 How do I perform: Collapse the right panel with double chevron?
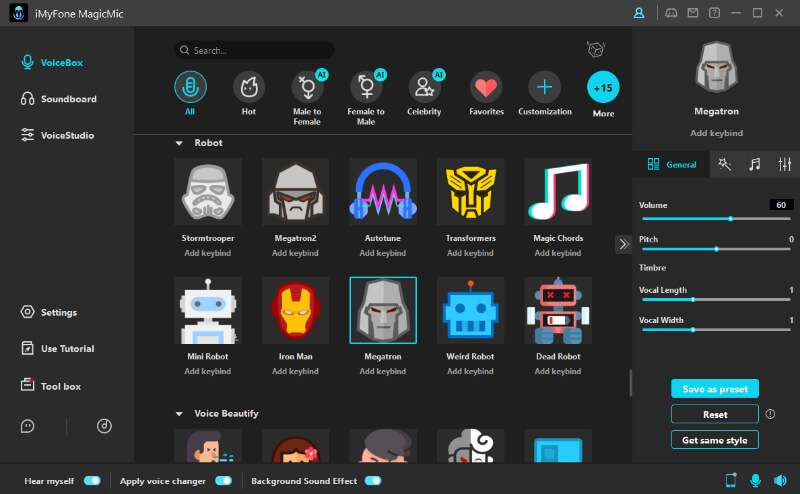tap(623, 244)
